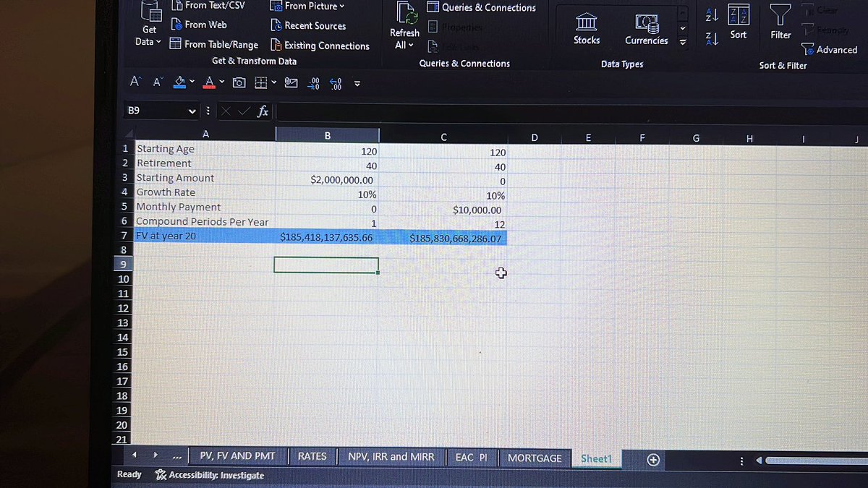
Task: Select row 7 header
Action: click(x=124, y=236)
